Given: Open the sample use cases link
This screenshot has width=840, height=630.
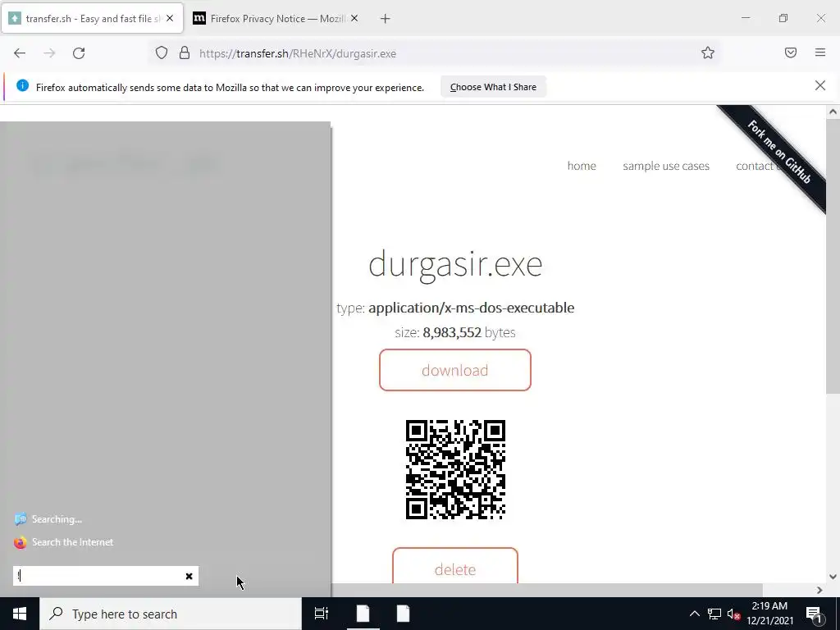Looking at the screenshot, I should coord(666,166).
